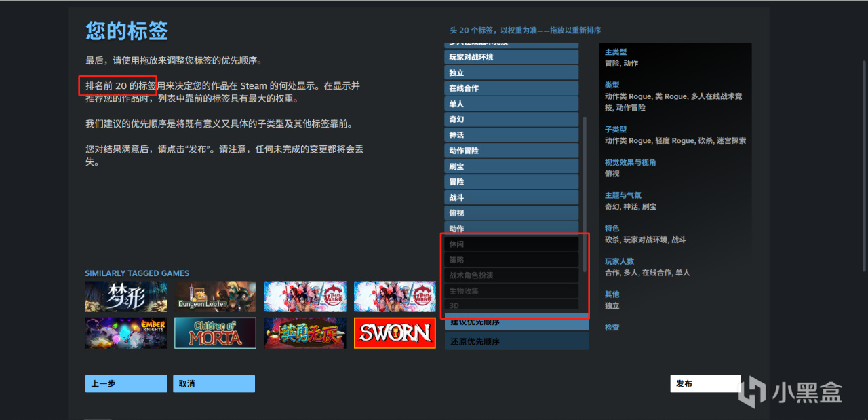Select the 战斗 tag row
This screenshot has height=420, width=868.
511,197
